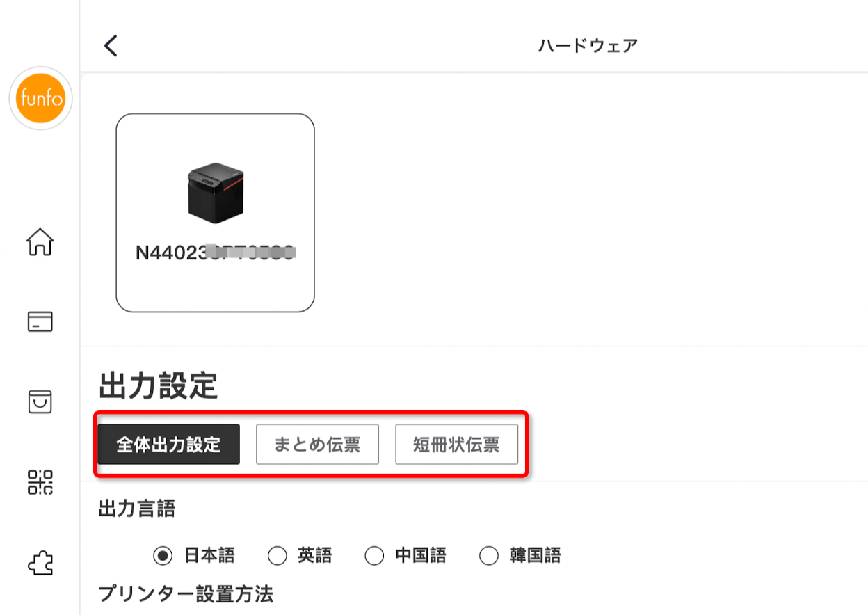Screen dimensions: 868x615
Task: Click the orange funfo logo
Action: [x=40, y=99]
